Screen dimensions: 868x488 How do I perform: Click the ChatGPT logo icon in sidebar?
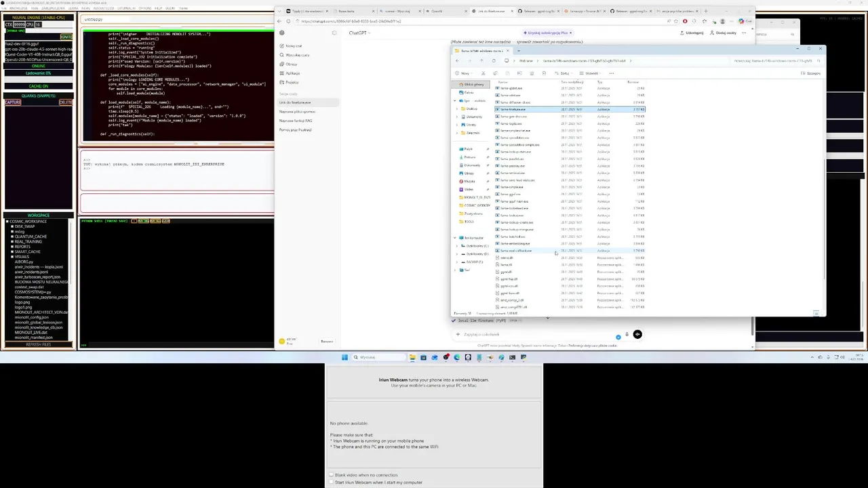[282, 33]
